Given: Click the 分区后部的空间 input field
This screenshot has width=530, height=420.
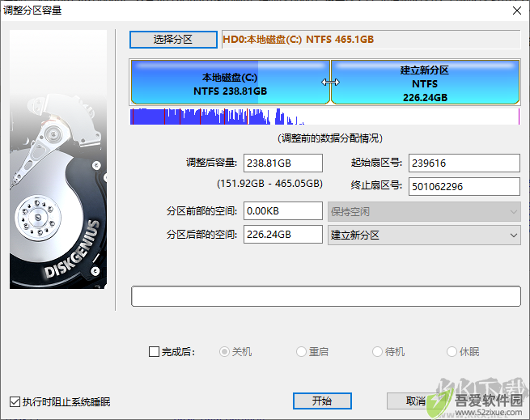Looking at the screenshot, I should tap(283, 235).
